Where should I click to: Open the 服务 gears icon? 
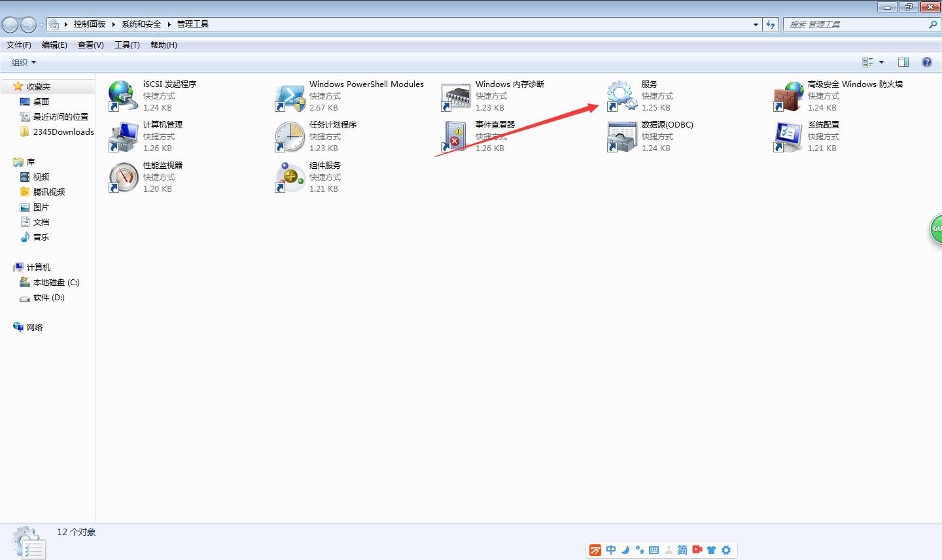[622, 96]
